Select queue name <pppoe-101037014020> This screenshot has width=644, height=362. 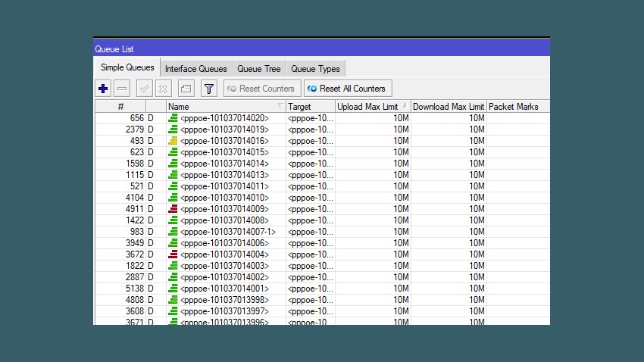[x=225, y=118]
